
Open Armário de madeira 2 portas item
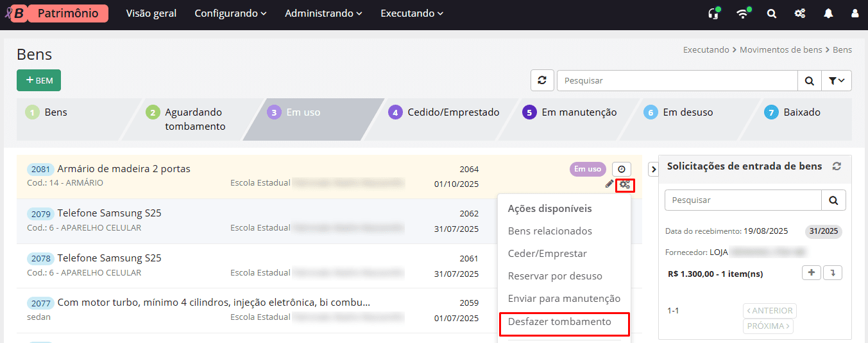124,169
